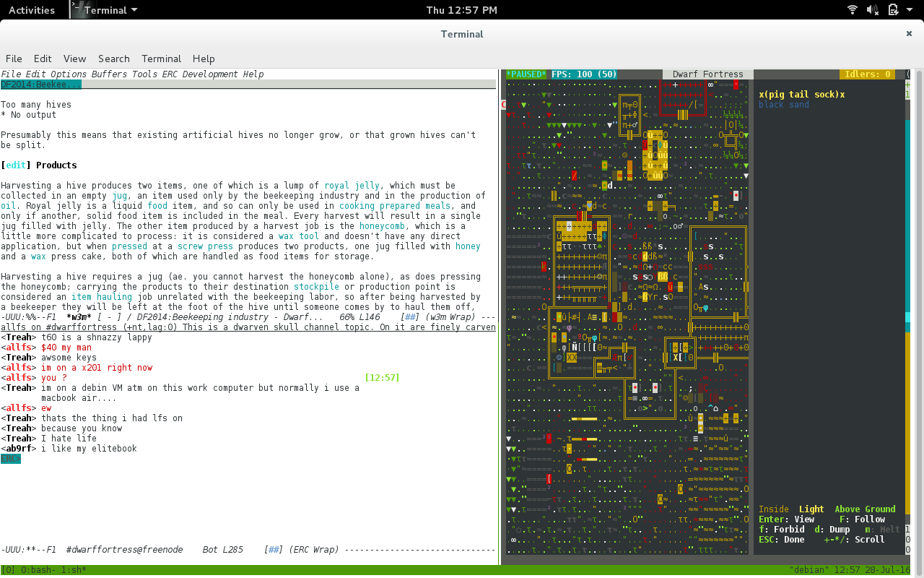
Task: Follow the royal jelly link
Action: 352,186
